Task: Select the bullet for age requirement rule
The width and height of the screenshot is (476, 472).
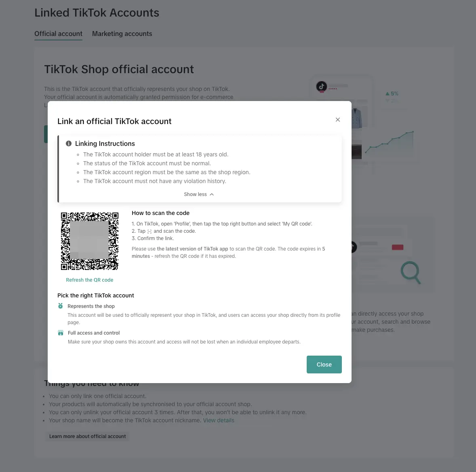Action: click(79, 154)
